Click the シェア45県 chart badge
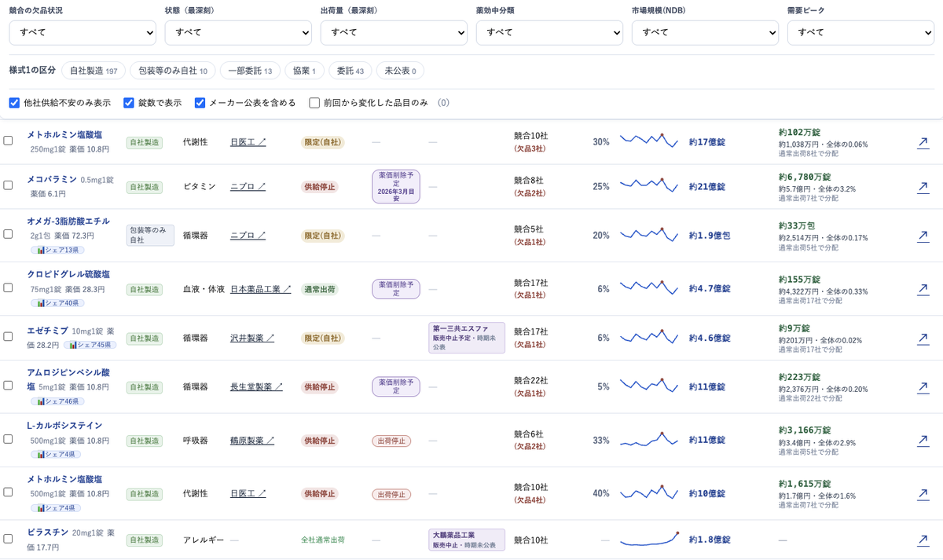This screenshot has height=560, width=943. [x=90, y=345]
